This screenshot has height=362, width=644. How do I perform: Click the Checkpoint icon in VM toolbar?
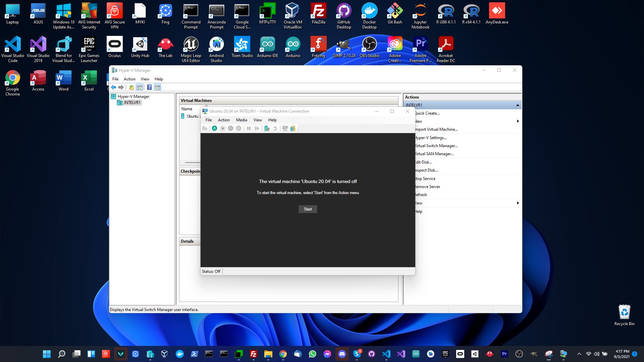(x=267, y=128)
